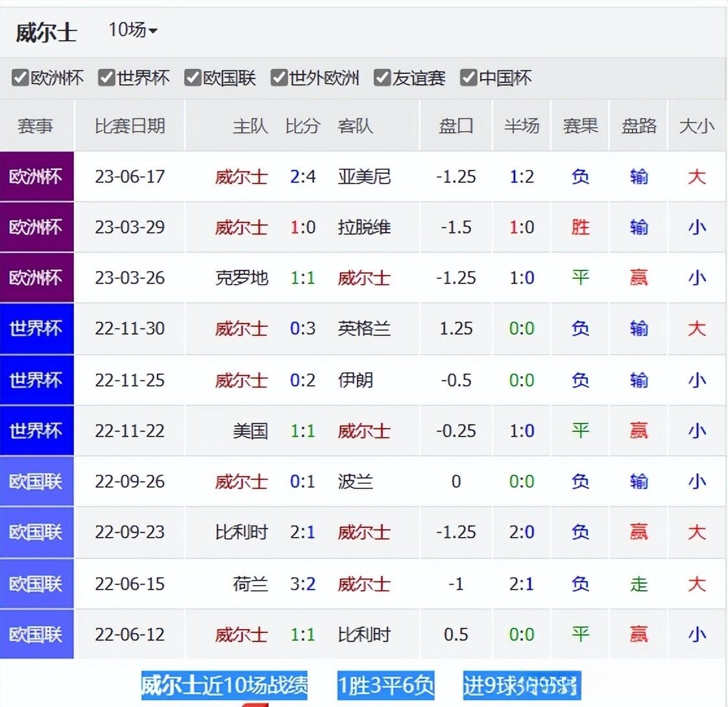Screen dimensions: 728x707
Task: Click 欧国联 tag on 22-06-12 row
Action: [x=37, y=634]
